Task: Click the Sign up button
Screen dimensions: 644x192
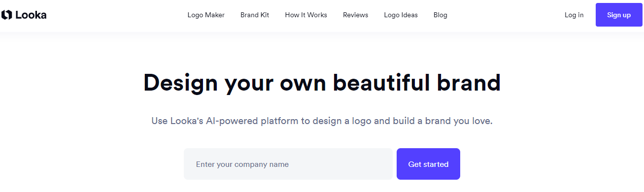Action: [619, 15]
